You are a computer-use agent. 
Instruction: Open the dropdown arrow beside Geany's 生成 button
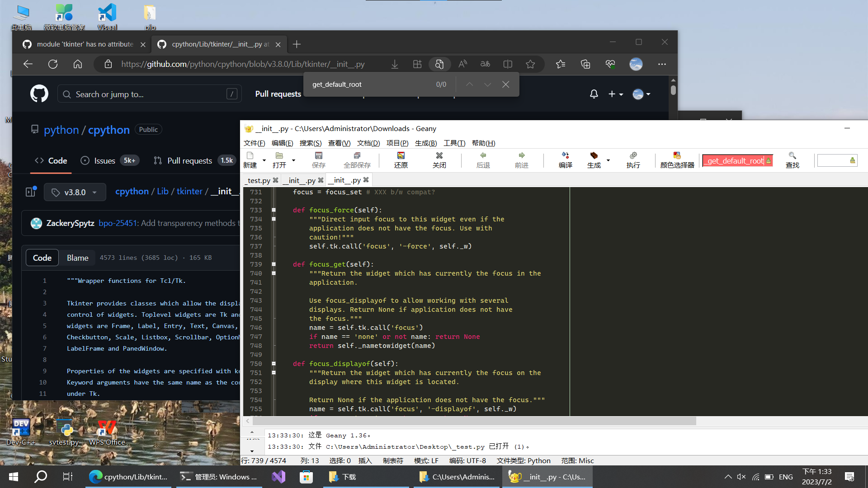click(608, 160)
